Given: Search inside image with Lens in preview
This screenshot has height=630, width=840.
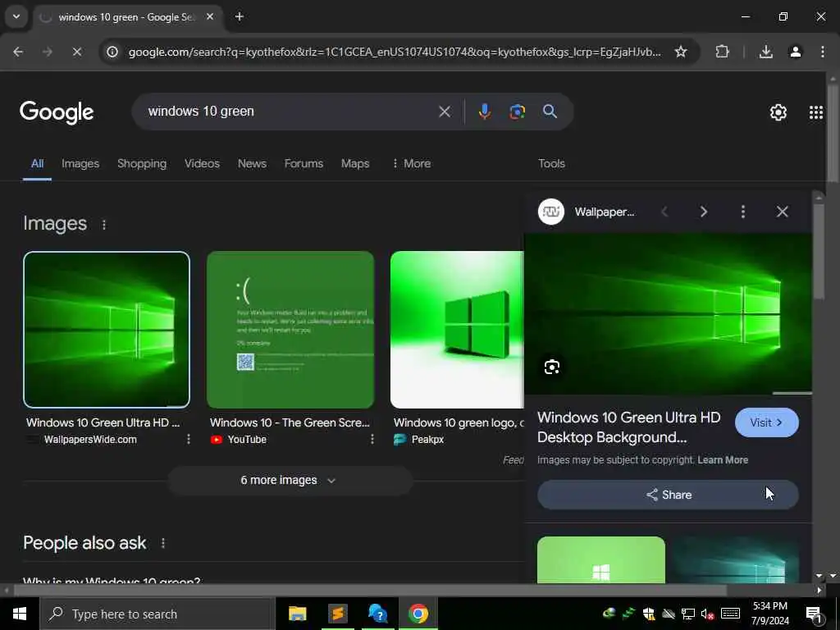Looking at the screenshot, I should pyautogui.click(x=552, y=367).
